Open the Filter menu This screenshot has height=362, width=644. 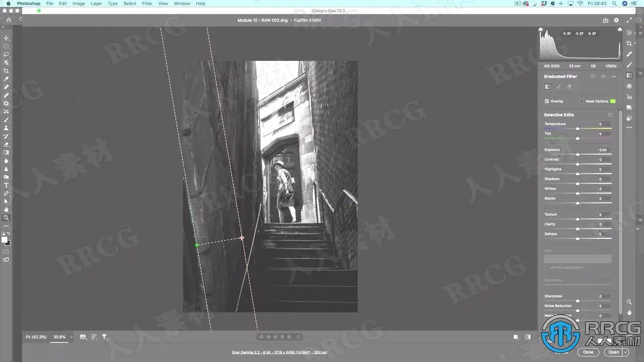(147, 4)
